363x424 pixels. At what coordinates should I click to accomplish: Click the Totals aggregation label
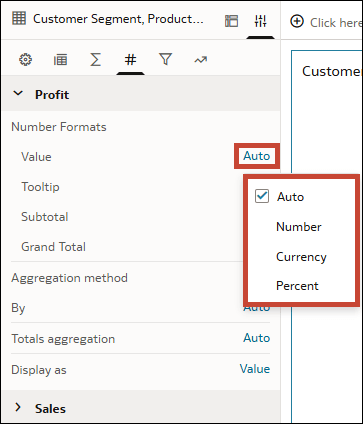point(63,339)
